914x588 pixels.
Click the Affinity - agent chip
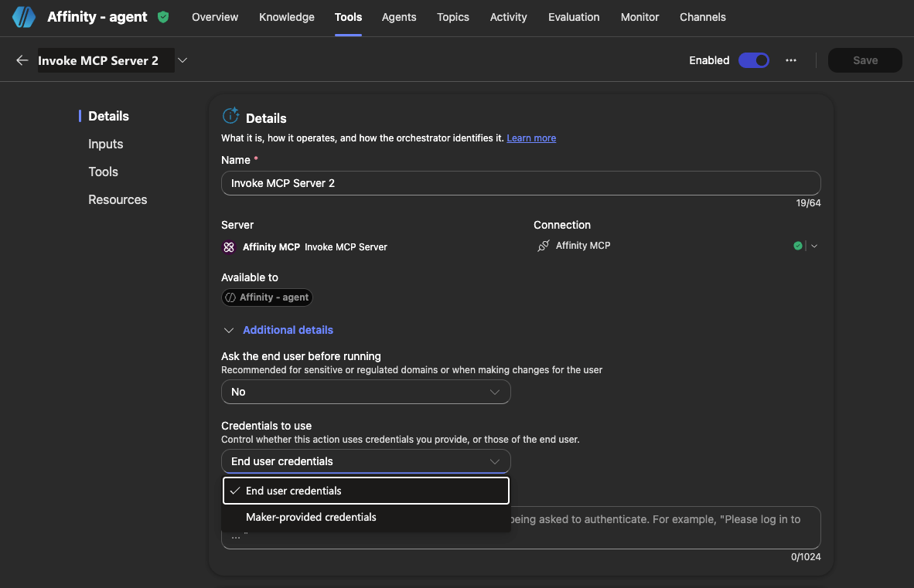coord(267,297)
